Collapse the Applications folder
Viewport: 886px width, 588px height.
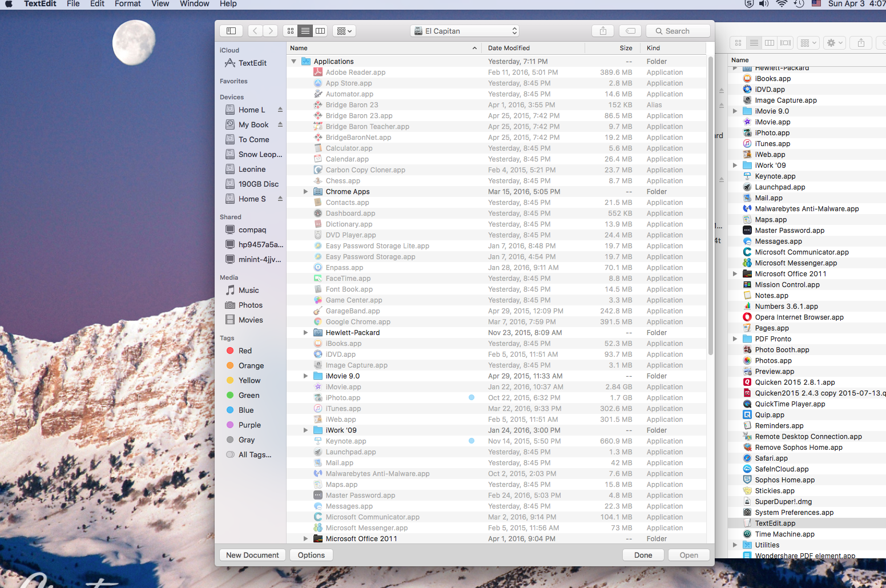pos(293,61)
